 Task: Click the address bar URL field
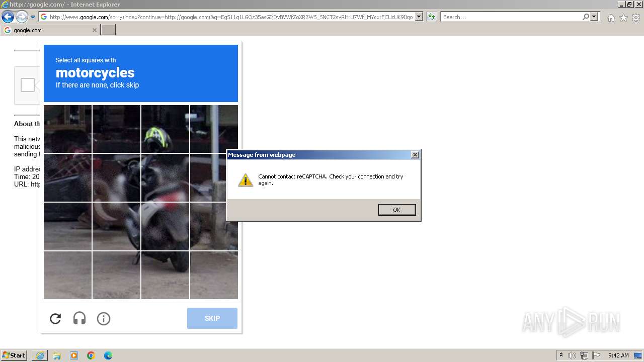click(x=231, y=17)
